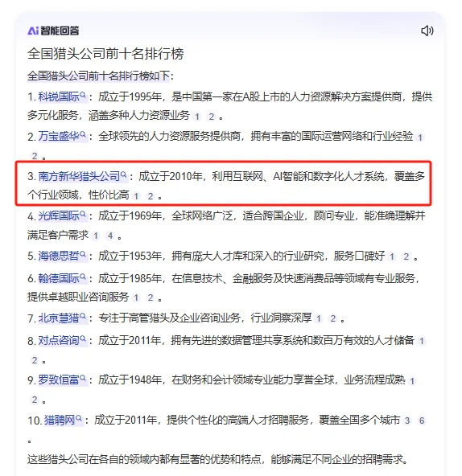
Task: Open citation 1 on the 罗致恒富 entry
Action: (x=412, y=381)
